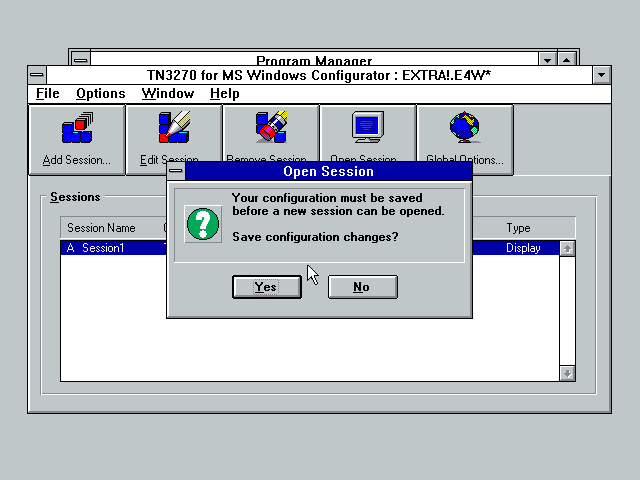Click the green question mark icon

coord(203,224)
